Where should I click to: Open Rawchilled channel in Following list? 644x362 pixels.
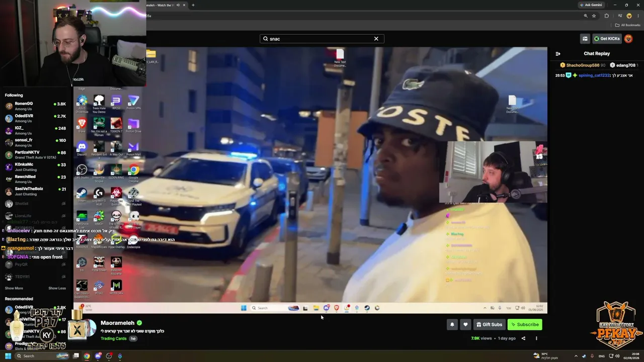point(36,179)
